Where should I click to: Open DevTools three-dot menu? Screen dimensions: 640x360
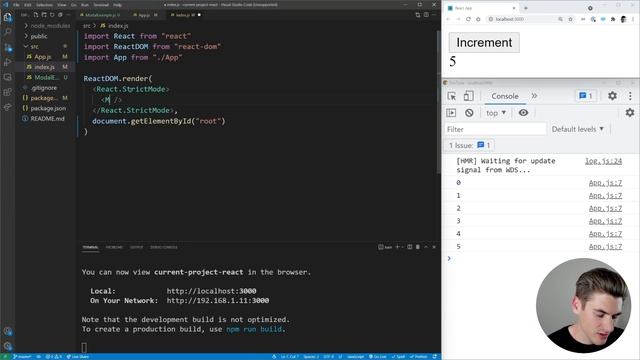coord(630,96)
